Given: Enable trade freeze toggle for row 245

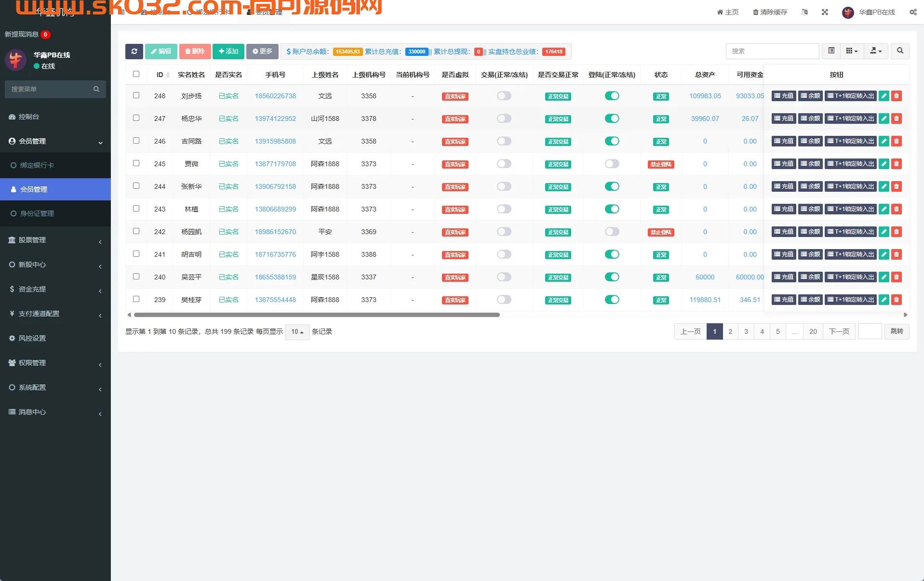Looking at the screenshot, I should (504, 164).
